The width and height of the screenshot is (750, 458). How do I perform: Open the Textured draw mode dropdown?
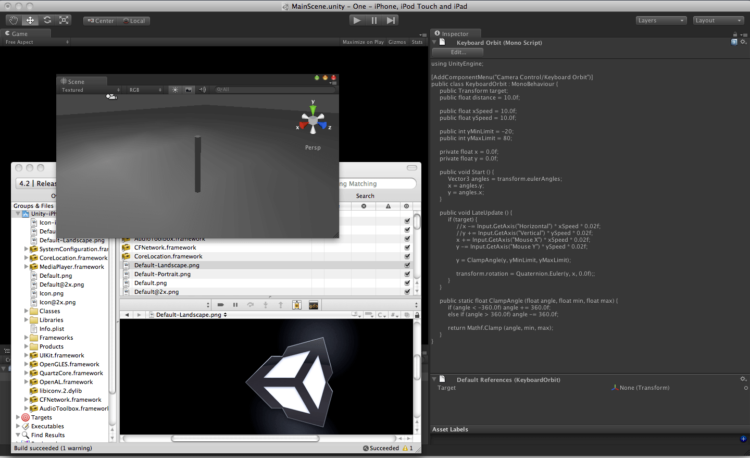(90, 90)
